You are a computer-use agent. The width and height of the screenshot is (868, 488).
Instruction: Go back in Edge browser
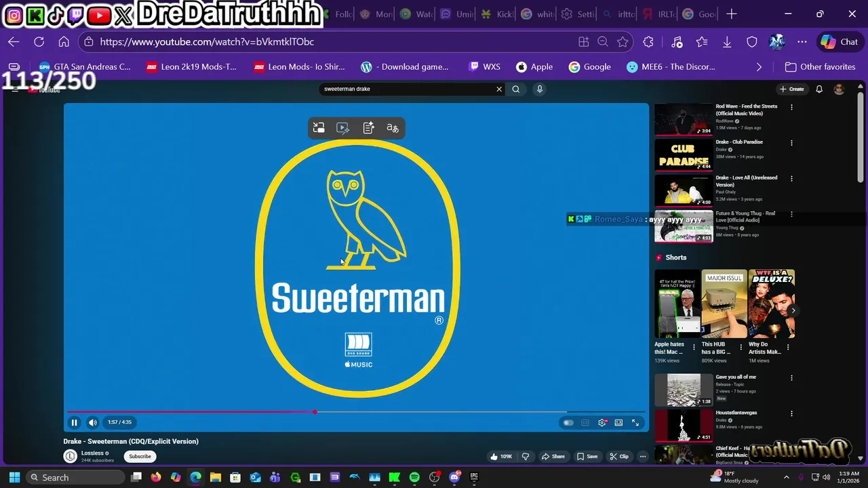pos(14,42)
